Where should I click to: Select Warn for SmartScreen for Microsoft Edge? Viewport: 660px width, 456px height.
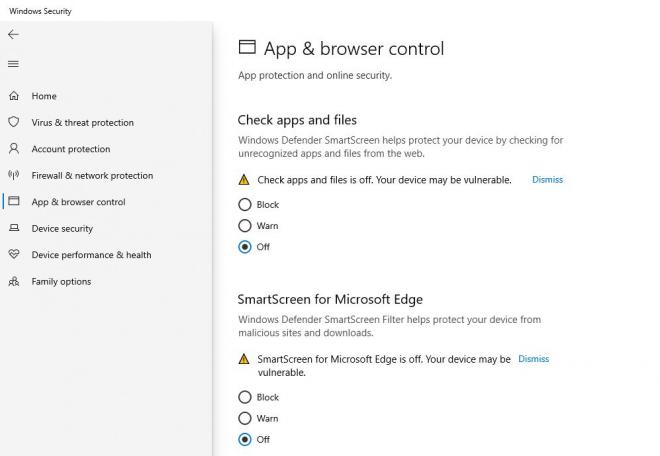coord(245,418)
